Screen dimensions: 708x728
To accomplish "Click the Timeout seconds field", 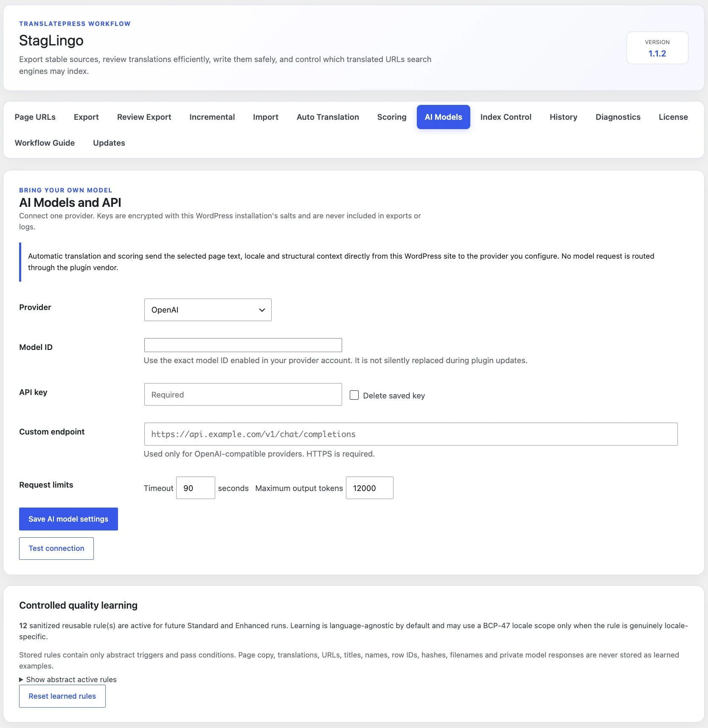I will [x=196, y=488].
